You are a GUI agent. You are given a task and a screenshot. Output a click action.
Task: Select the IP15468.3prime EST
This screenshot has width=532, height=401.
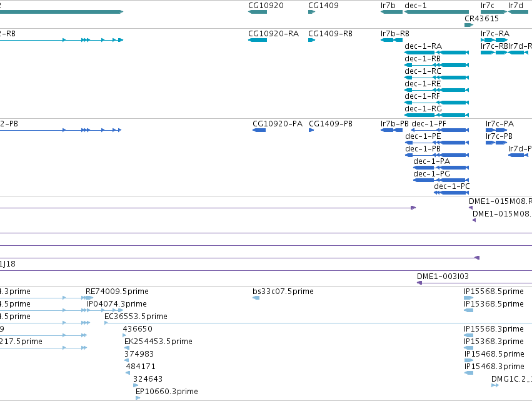point(469,373)
